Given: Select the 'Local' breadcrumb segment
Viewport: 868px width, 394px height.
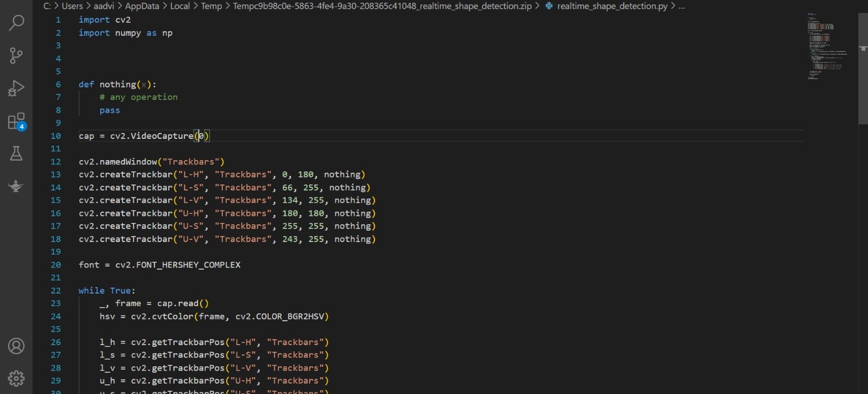Looking at the screenshot, I should pyautogui.click(x=180, y=6).
